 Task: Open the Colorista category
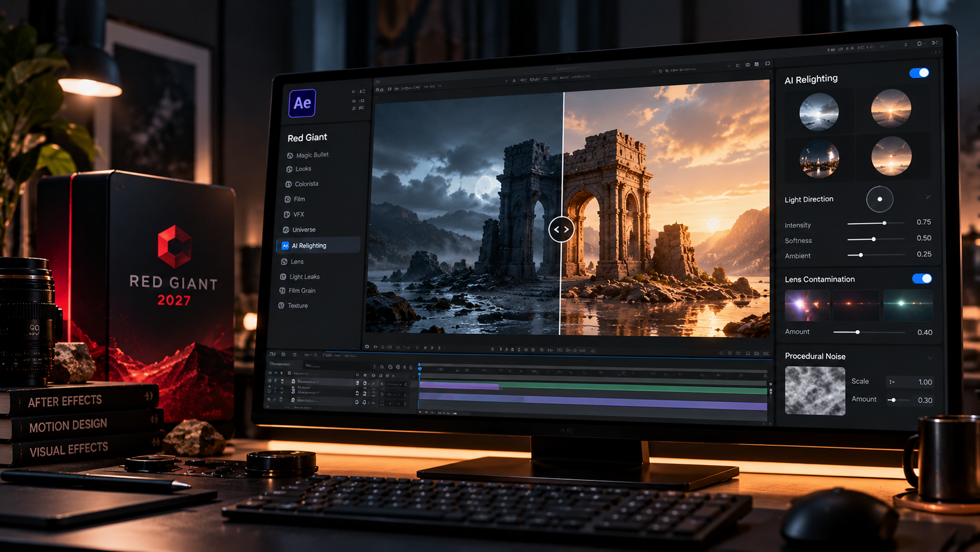coord(307,184)
